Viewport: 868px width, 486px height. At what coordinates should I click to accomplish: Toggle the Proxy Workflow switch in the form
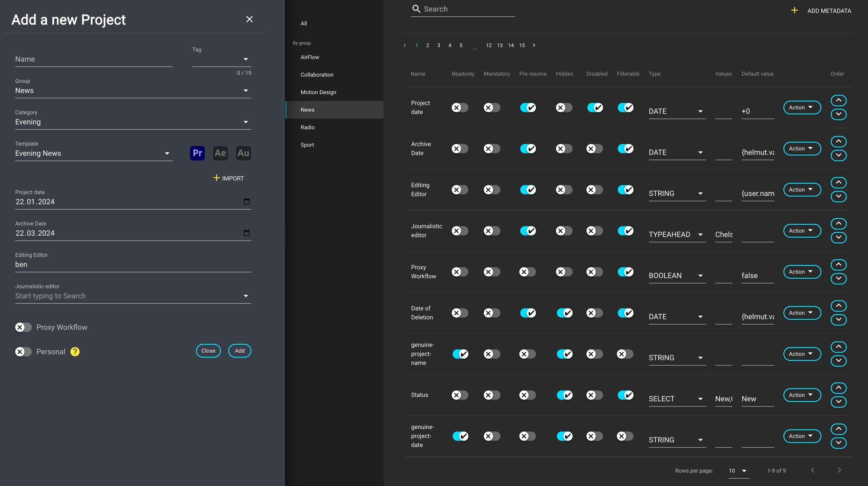(23, 327)
